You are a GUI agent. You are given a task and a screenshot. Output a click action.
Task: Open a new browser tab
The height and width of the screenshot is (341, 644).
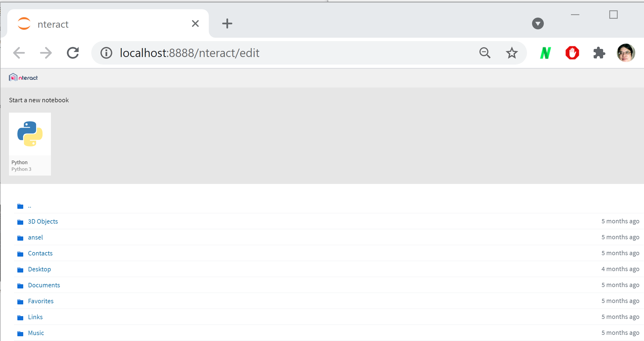click(x=227, y=23)
